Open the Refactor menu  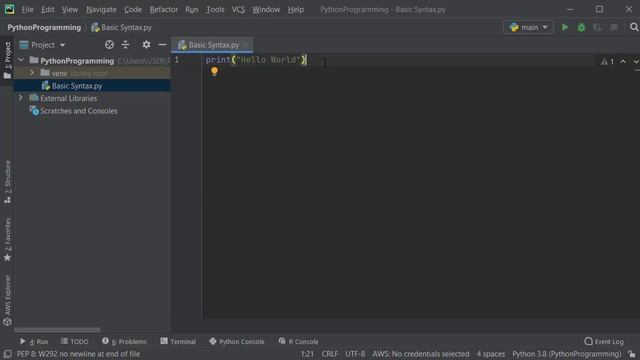pyautogui.click(x=163, y=9)
